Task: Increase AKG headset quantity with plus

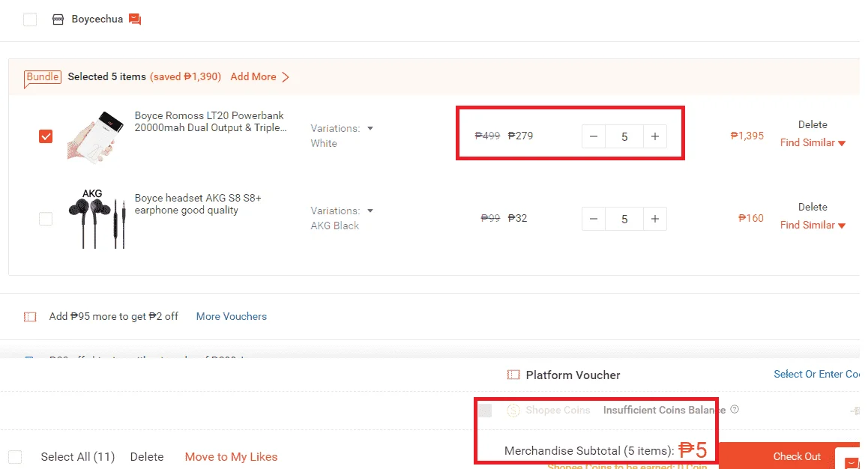Action: pyautogui.click(x=655, y=219)
